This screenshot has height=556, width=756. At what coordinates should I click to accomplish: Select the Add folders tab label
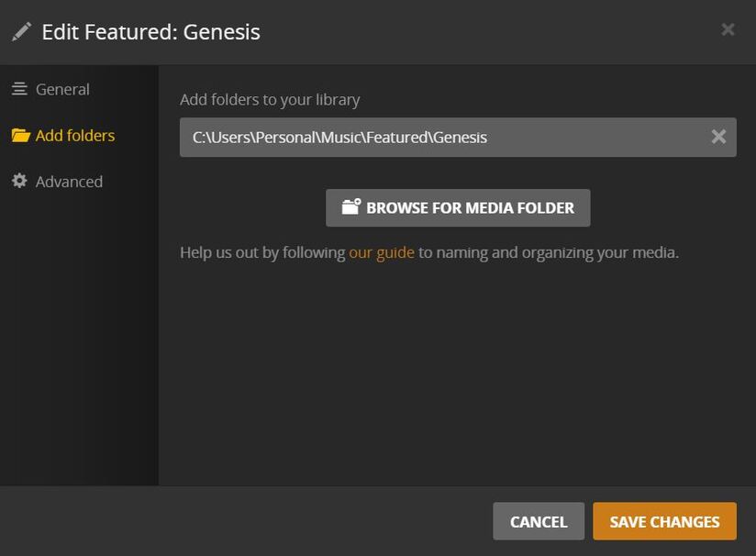coord(75,136)
